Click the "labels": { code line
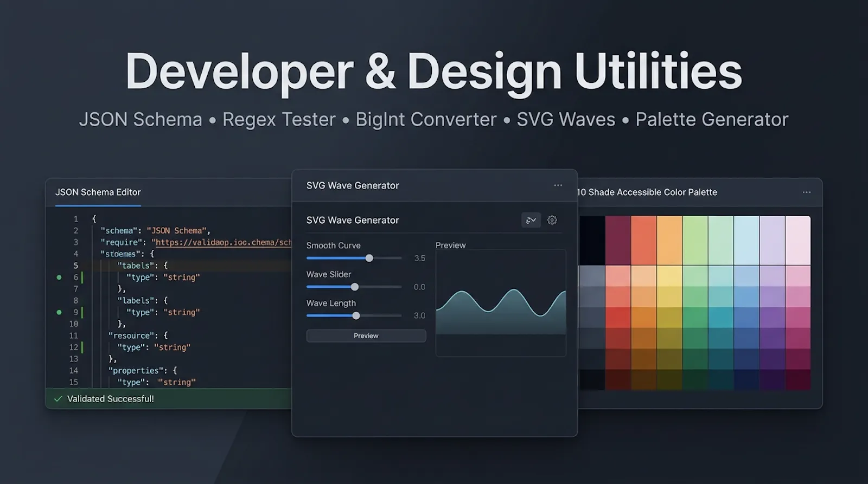 pos(143,300)
